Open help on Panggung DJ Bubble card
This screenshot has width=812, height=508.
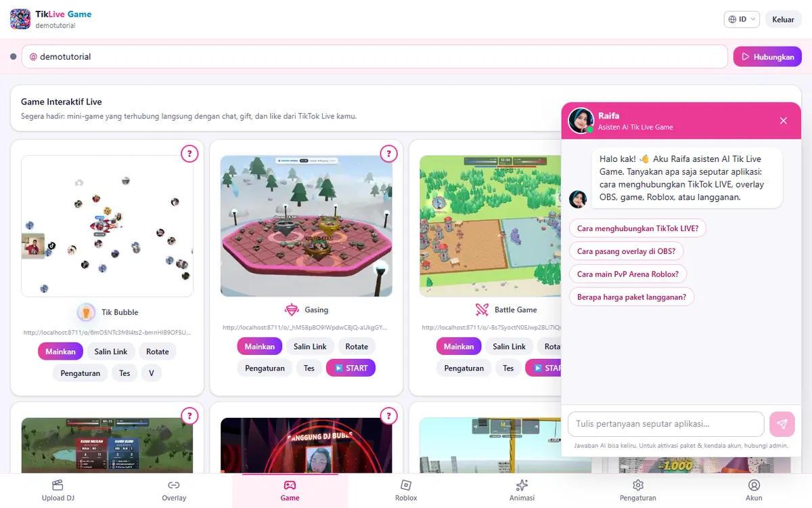(388, 415)
